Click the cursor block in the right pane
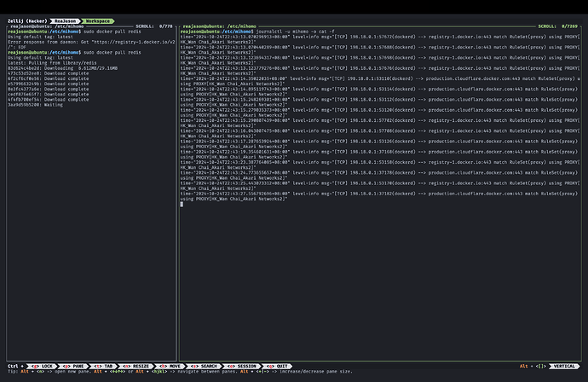Viewport: 588px width, 382px height. pyautogui.click(x=182, y=204)
